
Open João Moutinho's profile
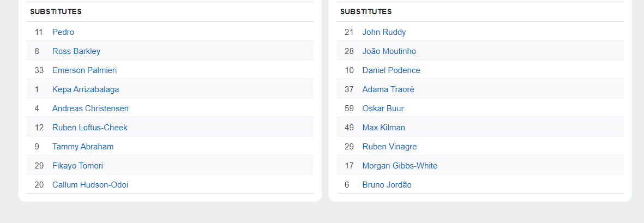[x=389, y=51]
